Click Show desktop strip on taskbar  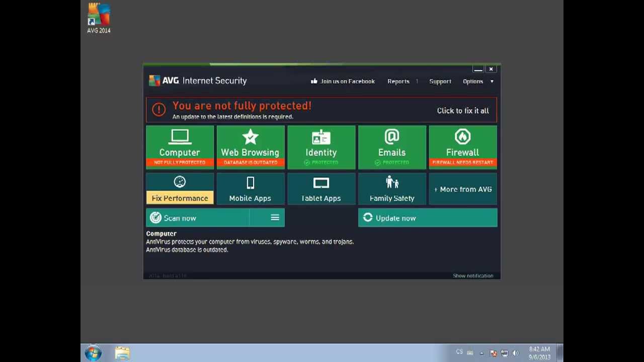coord(559,353)
